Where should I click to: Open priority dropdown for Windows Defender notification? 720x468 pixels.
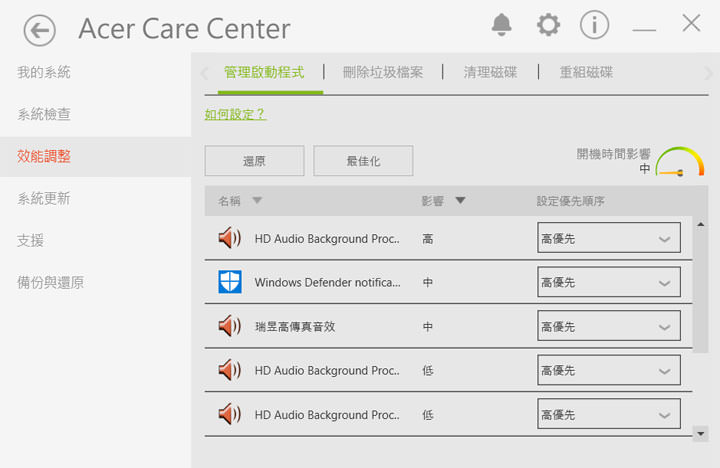[x=608, y=282]
